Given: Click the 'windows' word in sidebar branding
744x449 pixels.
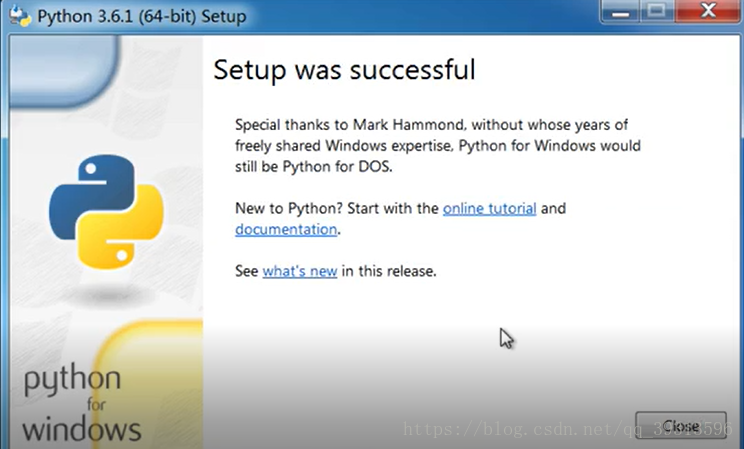Looking at the screenshot, I should point(82,430).
